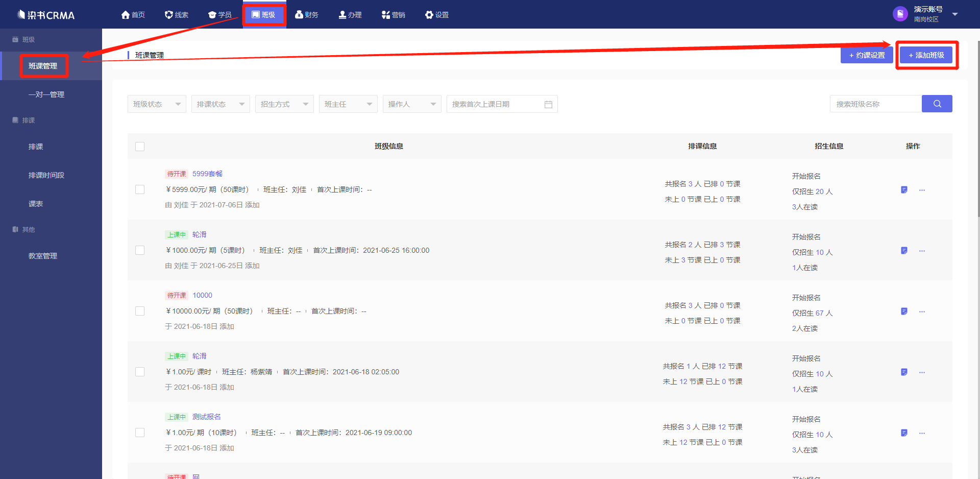Click '仅招生 67 人' in class 10000 row
The height and width of the screenshot is (479, 980).
coord(812,313)
